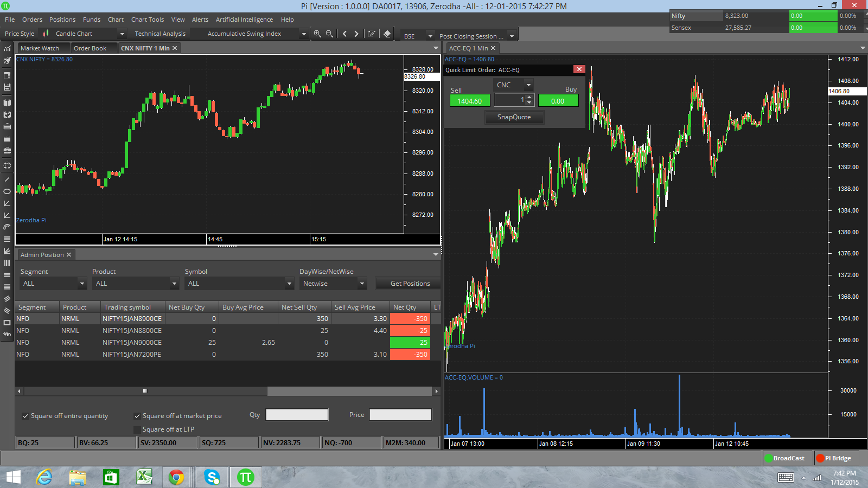The image size is (868, 488).
Task: Click the save floppy disk icon in sidebar
Action: [x=7, y=87]
